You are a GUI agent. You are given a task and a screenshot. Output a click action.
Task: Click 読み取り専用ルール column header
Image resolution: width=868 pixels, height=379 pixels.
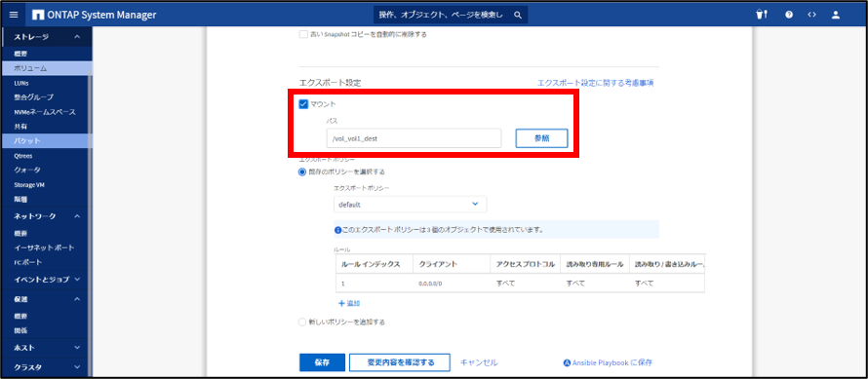point(595,264)
